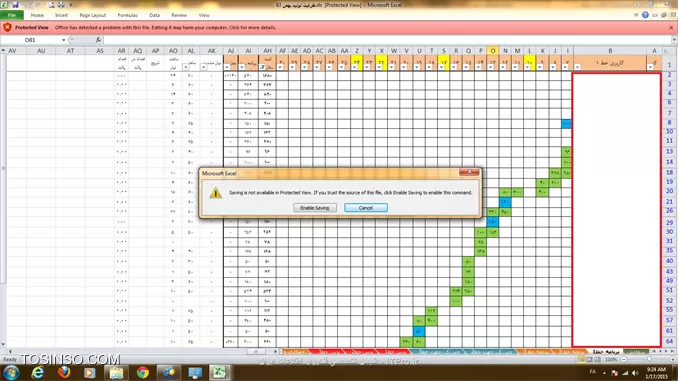Screen dimensions: 678x381
Task: Open the Help question mark icon
Action: coord(645,15)
